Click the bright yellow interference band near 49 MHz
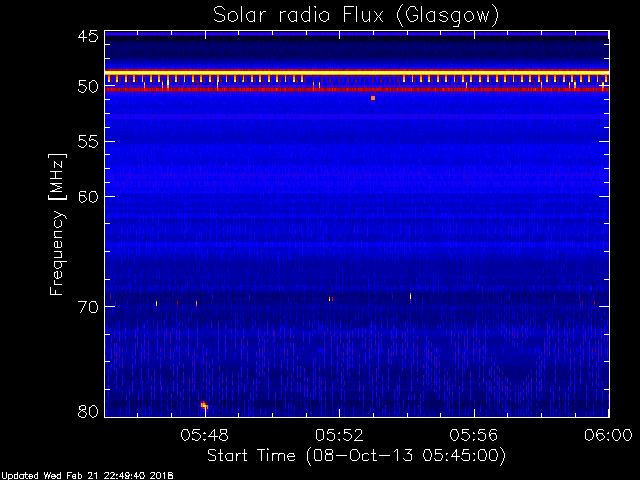 pyautogui.click(x=357, y=73)
